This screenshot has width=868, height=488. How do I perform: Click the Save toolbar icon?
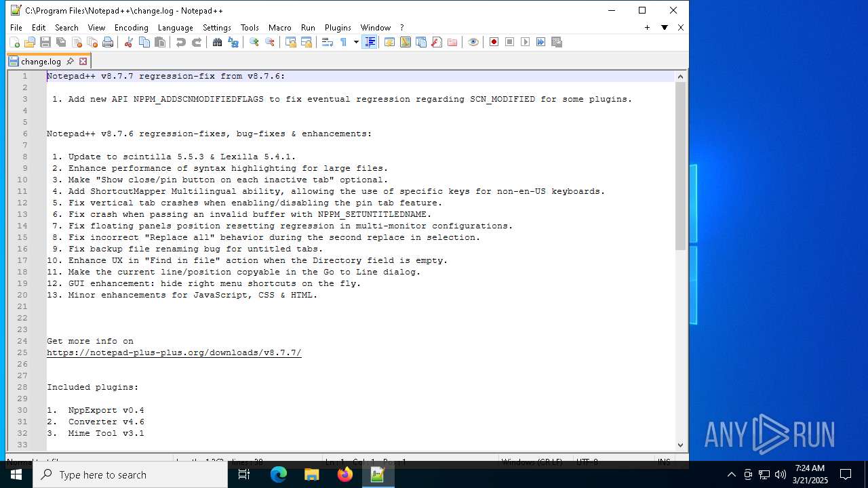[45, 42]
